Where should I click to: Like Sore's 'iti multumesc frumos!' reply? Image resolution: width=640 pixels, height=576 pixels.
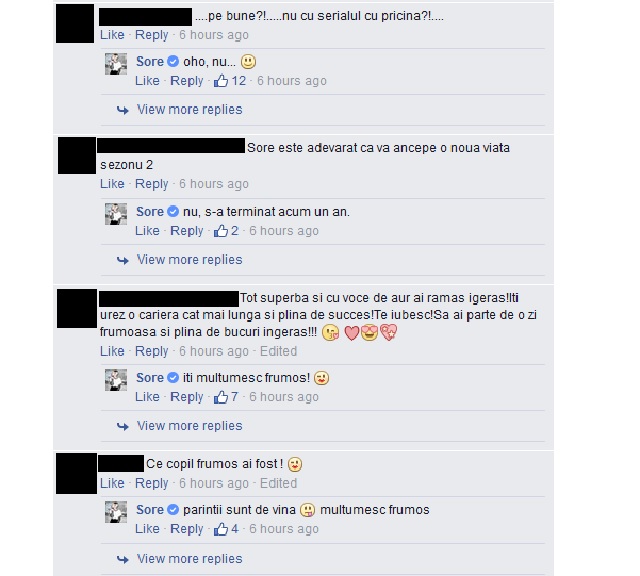point(147,397)
